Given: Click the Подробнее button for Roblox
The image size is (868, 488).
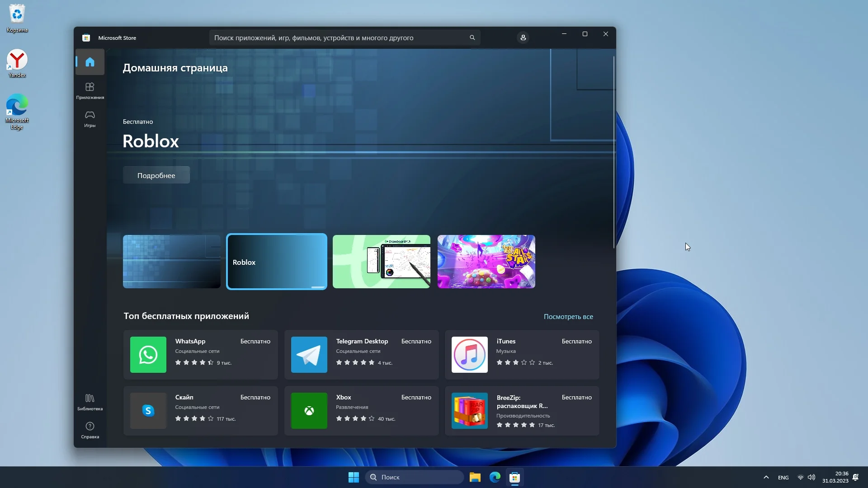Looking at the screenshot, I should click(x=156, y=175).
